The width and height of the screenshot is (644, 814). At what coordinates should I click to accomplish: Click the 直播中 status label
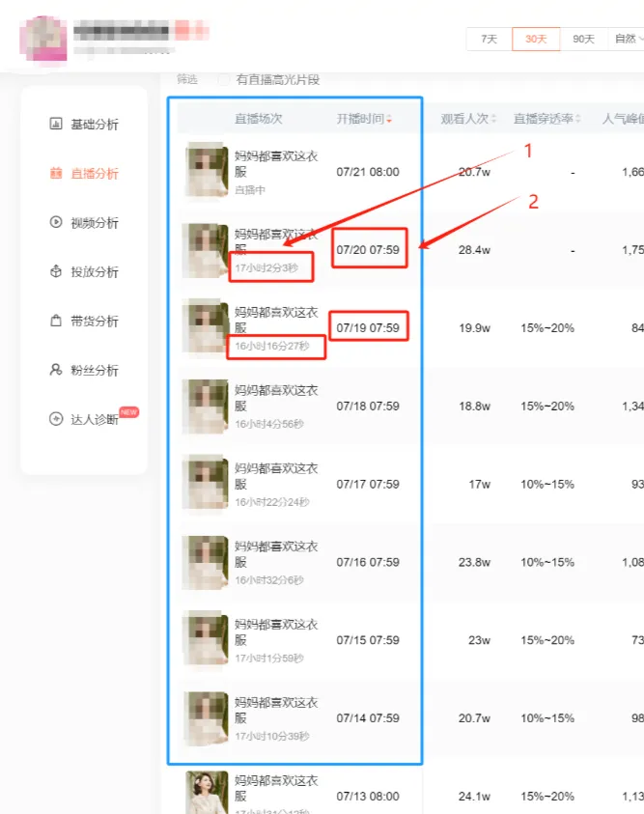[250, 190]
